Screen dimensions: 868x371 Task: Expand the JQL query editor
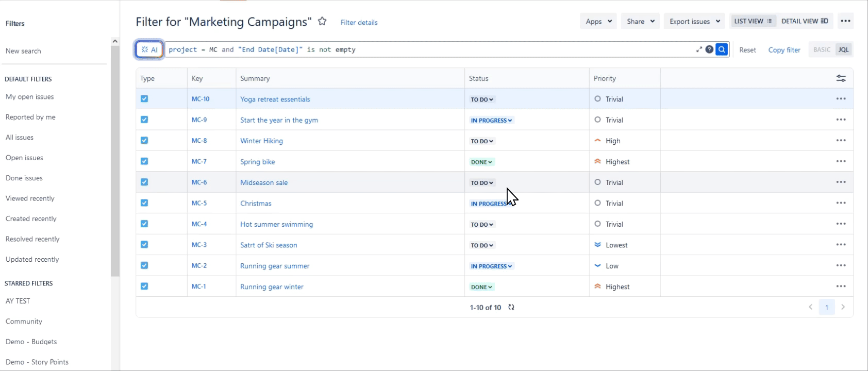tap(699, 49)
